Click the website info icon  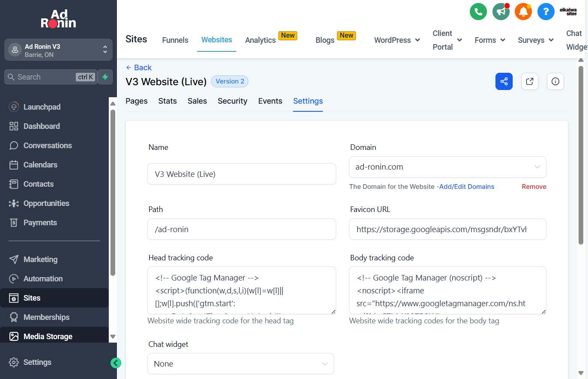point(555,81)
